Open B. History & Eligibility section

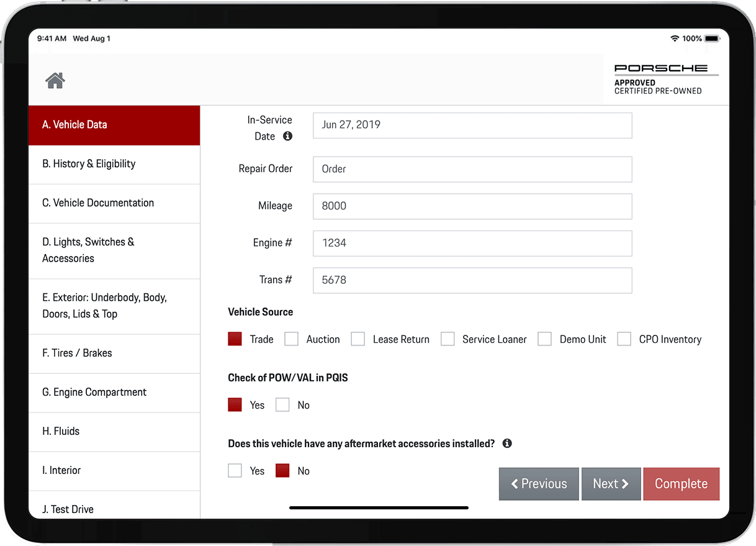tap(114, 164)
